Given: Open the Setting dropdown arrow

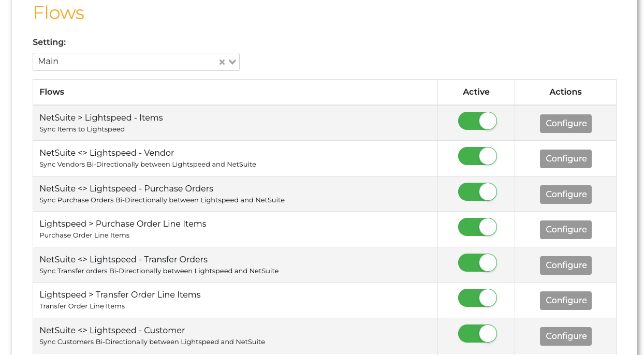Looking at the screenshot, I should point(232,62).
